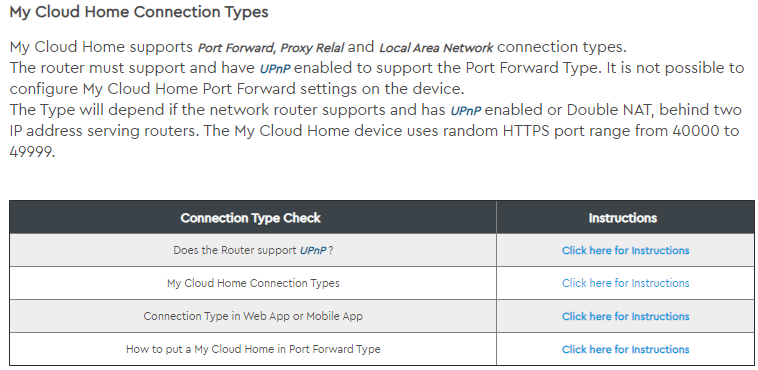The width and height of the screenshot is (758, 370).
Task: Click the 'Port Forward' italic term
Action: (x=237, y=48)
